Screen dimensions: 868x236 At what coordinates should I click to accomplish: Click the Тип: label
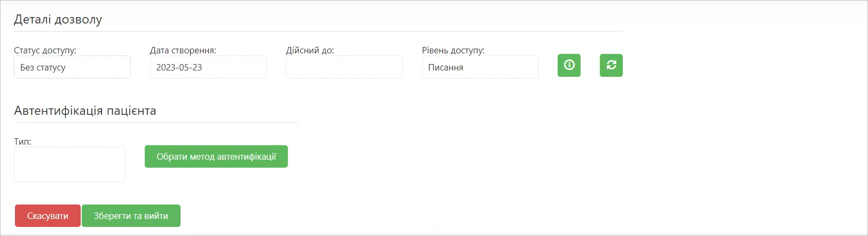(22, 141)
